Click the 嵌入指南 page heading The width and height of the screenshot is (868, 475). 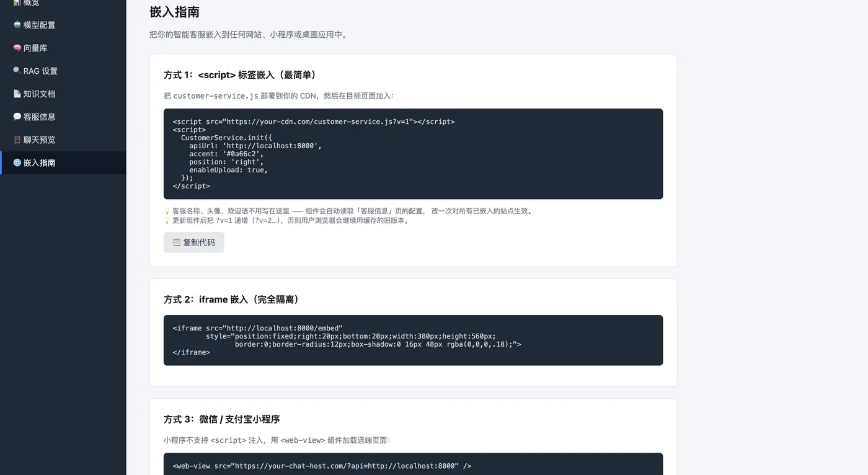[x=174, y=12]
